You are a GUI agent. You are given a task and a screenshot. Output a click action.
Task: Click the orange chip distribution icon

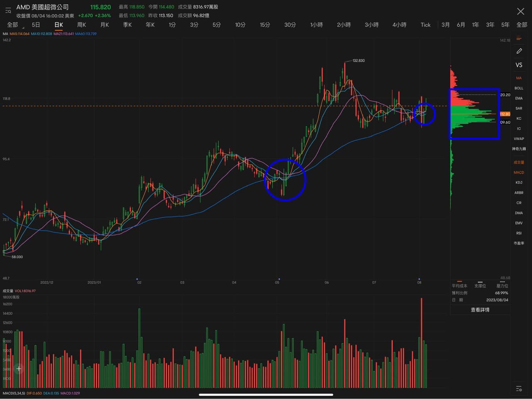pos(519,38)
